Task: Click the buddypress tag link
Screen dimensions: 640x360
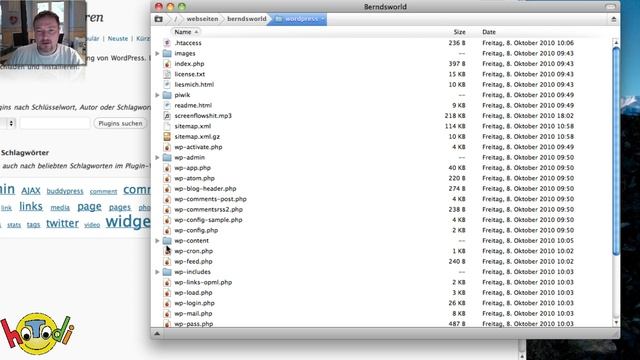Action: [65, 191]
